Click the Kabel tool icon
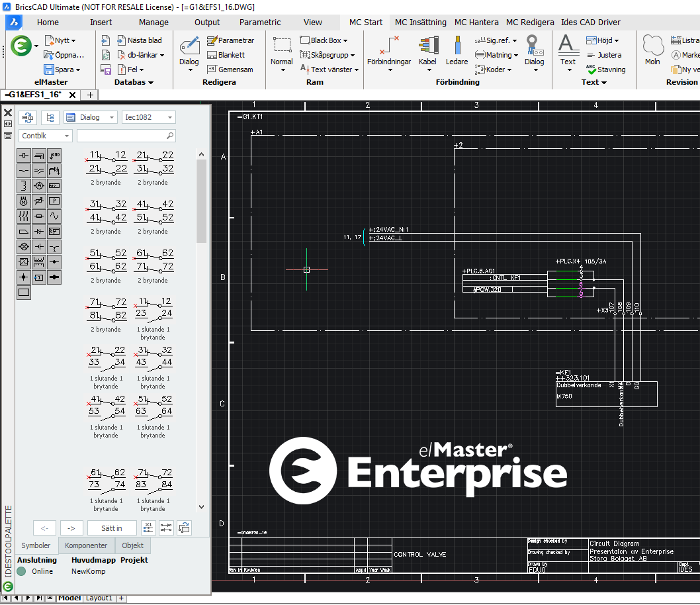The height and width of the screenshot is (605, 700). 427,46
